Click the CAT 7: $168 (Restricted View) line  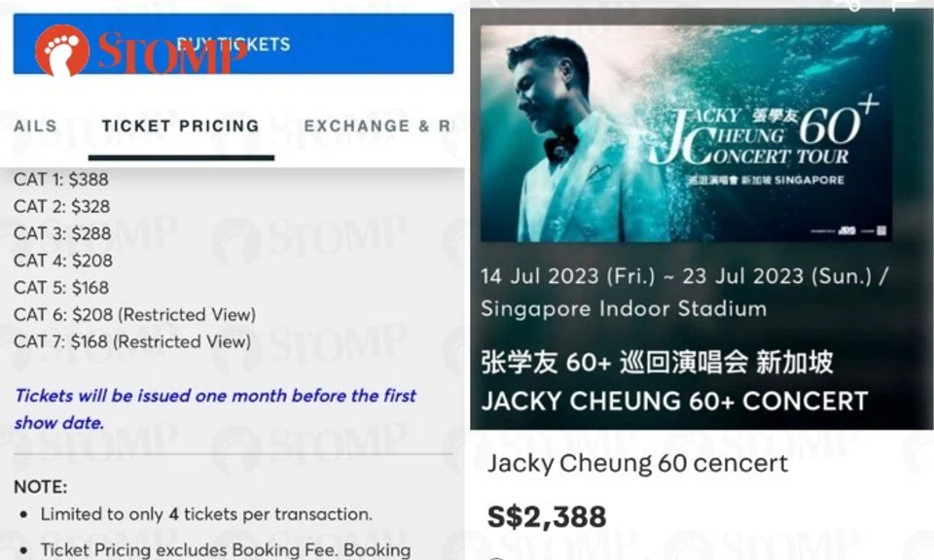[x=132, y=341]
